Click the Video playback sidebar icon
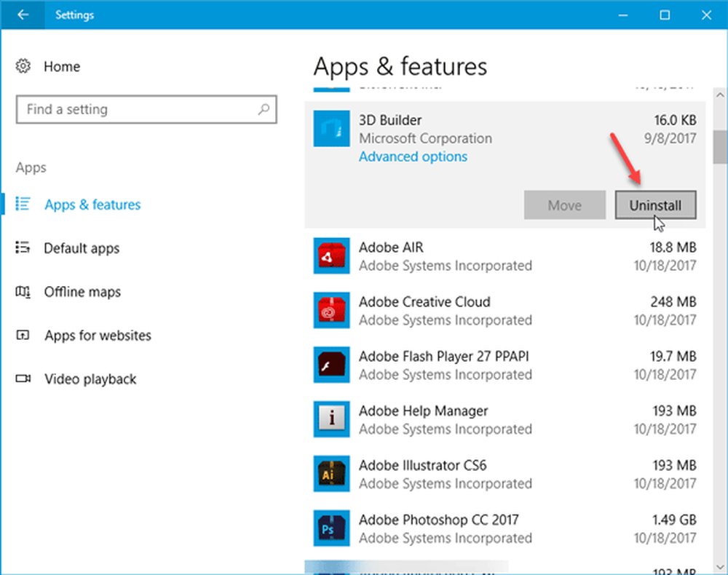The height and width of the screenshot is (575, 728). click(x=22, y=379)
